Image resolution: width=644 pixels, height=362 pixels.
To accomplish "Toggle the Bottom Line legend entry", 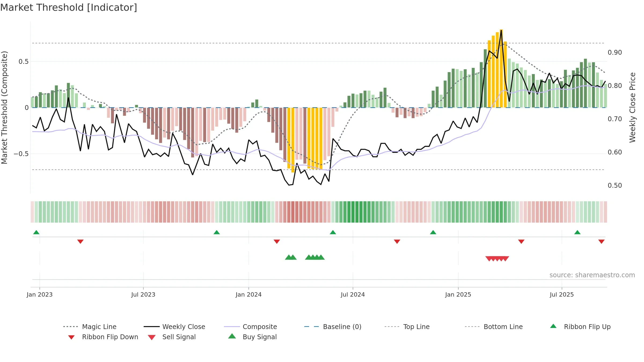I will [494, 327].
